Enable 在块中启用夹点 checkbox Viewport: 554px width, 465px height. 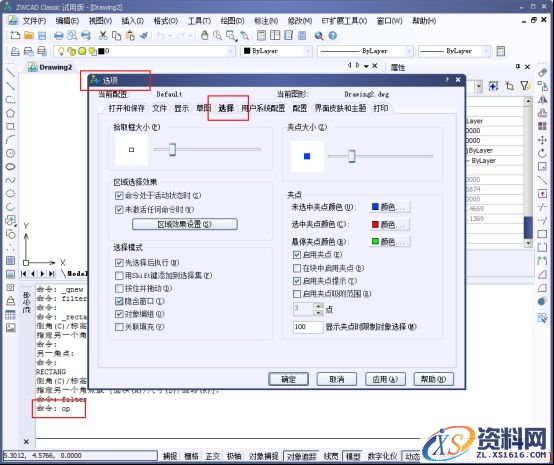(297, 268)
